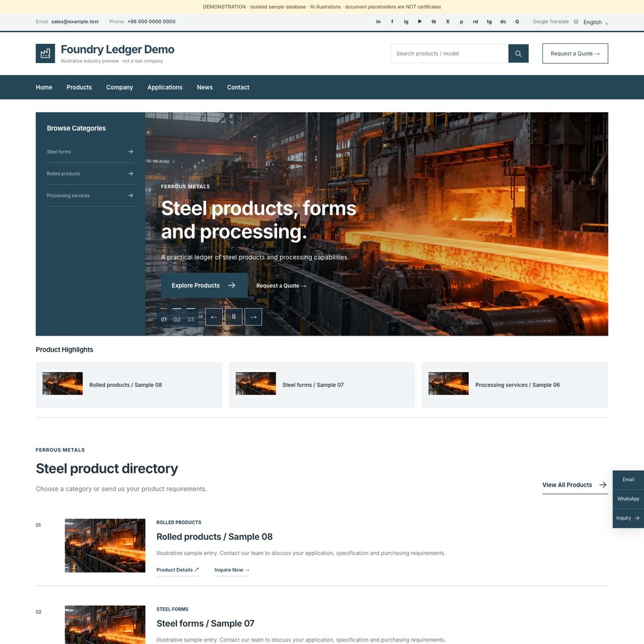Open the Pinterest 'p' social link

[462, 22]
